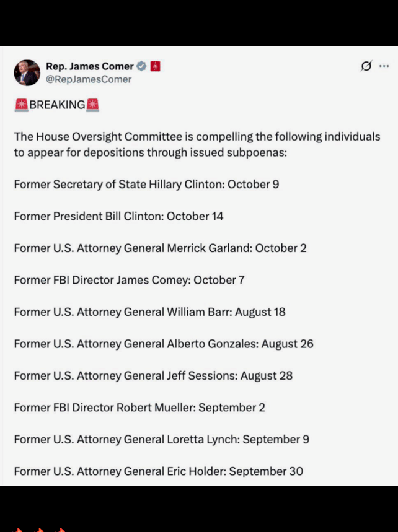
Task: Select the William Barr August 18 line
Action: coord(149,312)
